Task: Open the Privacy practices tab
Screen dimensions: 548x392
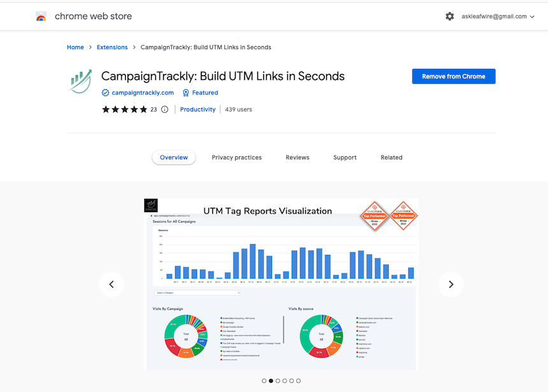Action: click(236, 157)
